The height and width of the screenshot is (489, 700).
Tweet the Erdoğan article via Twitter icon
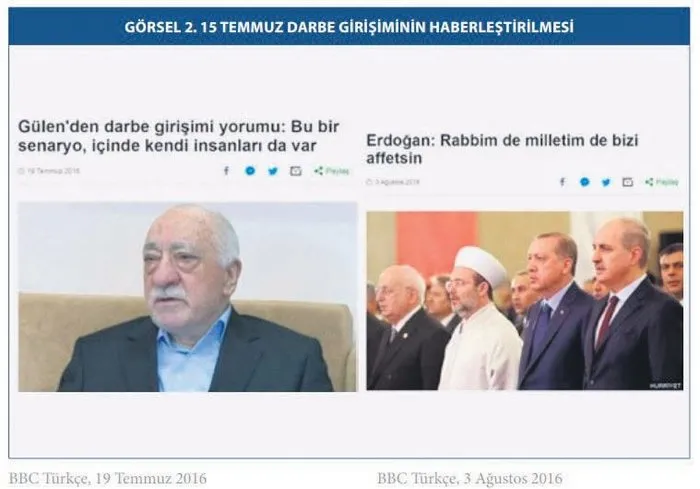click(x=606, y=182)
